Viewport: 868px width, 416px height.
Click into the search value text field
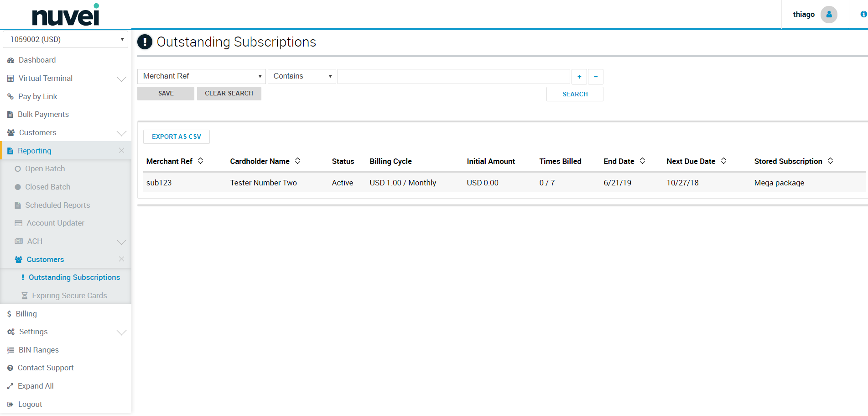pos(453,77)
